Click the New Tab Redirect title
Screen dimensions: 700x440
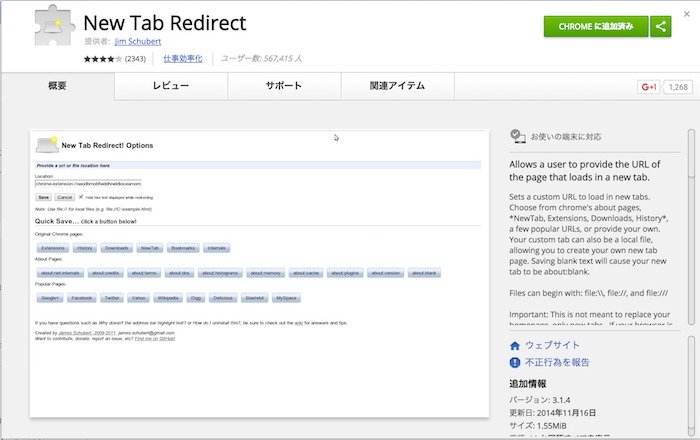(165, 23)
